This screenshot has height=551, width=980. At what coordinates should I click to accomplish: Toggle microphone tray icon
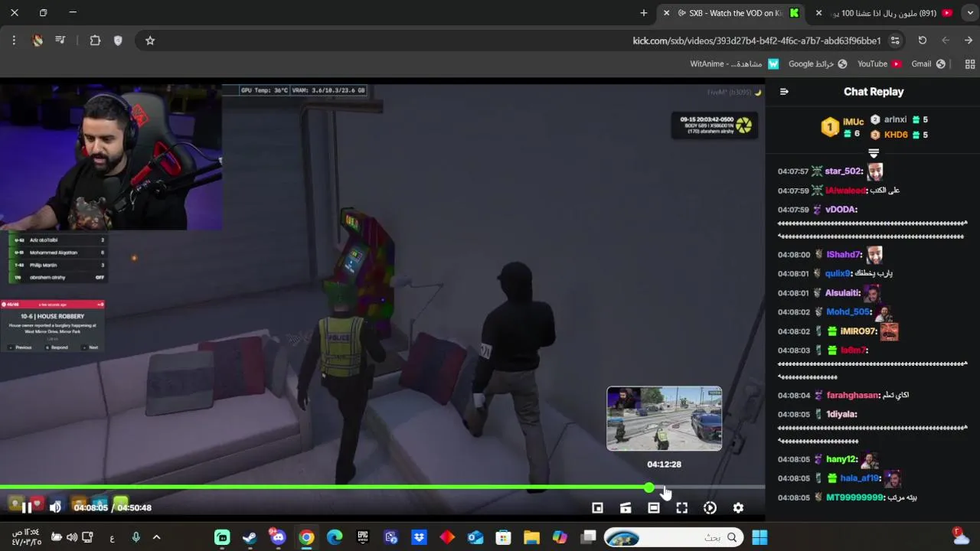coord(136,538)
